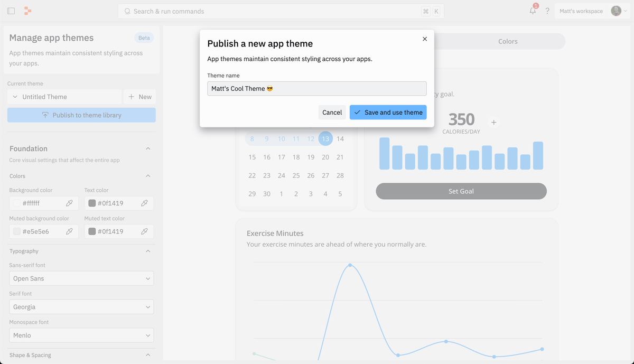The image size is (634, 364).
Task: Toggle the sidebar panel icon
Action: 11,11
